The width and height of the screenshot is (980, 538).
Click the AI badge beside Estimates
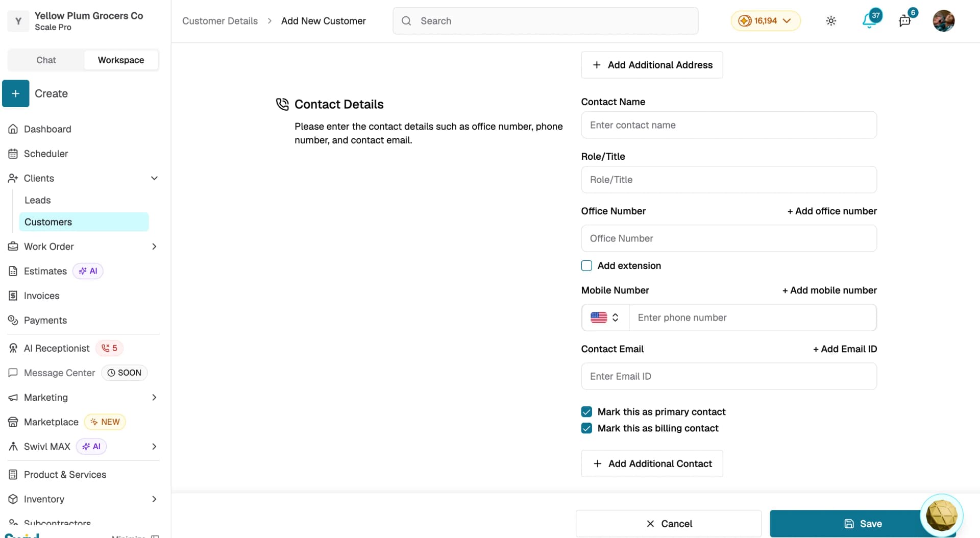tap(88, 271)
